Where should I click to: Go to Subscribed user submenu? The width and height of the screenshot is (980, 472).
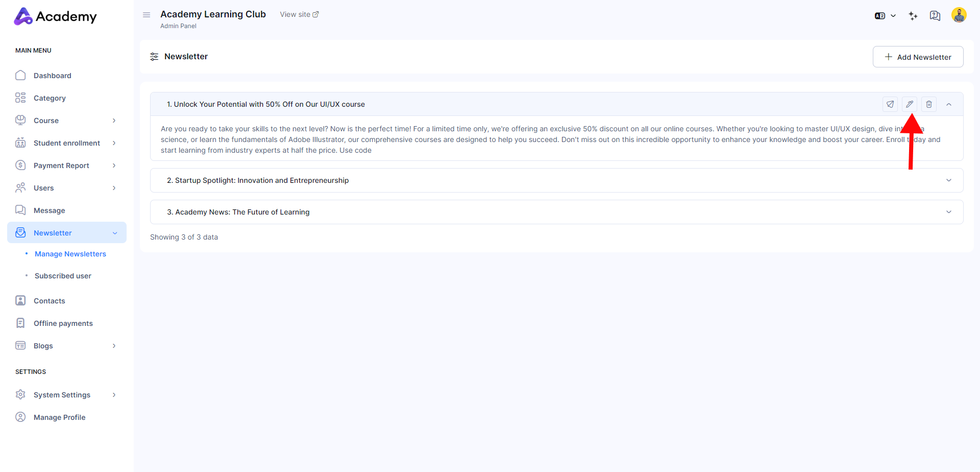(x=63, y=276)
